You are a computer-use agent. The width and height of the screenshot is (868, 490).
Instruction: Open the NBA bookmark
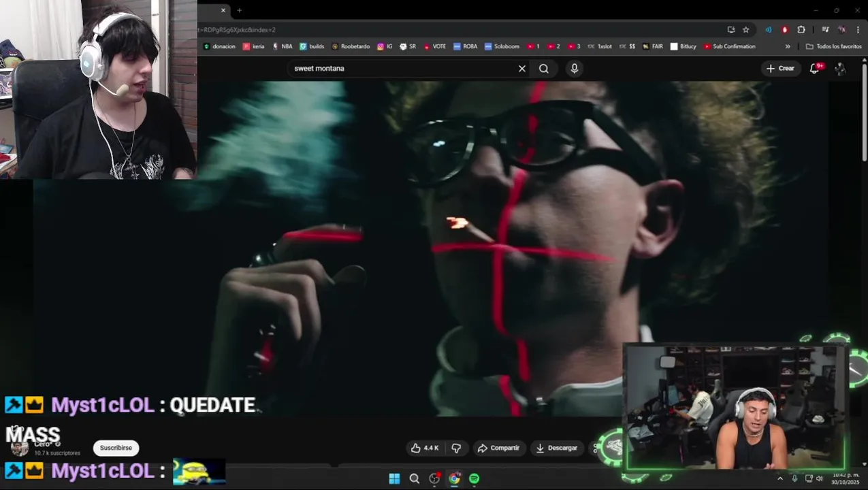pos(282,46)
